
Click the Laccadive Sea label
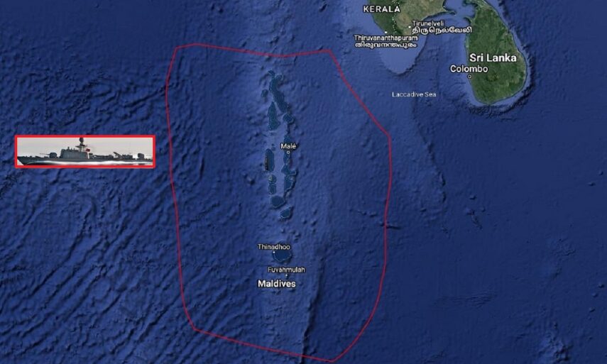tap(414, 94)
